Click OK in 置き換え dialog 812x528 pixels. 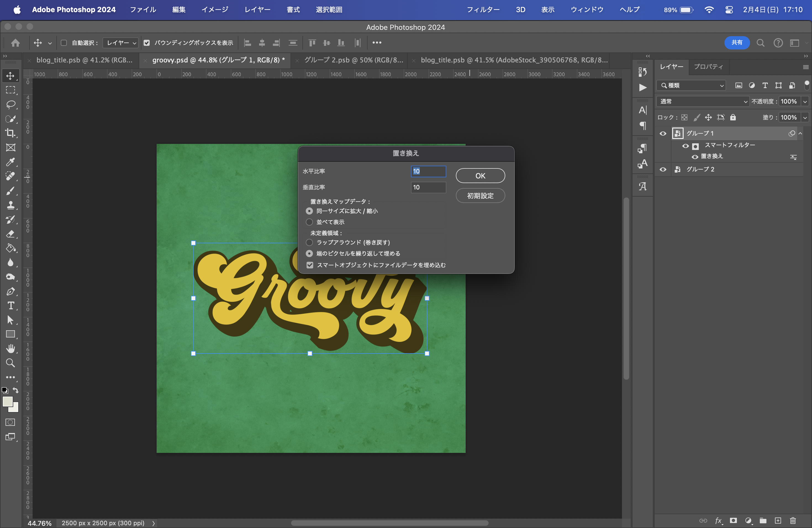coord(480,176)
